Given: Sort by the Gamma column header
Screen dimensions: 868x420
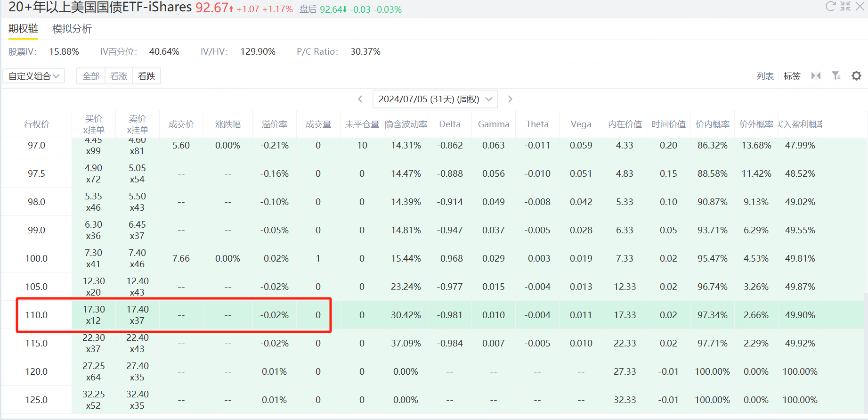Looking at the screenshot, I should tap(494, 124).
